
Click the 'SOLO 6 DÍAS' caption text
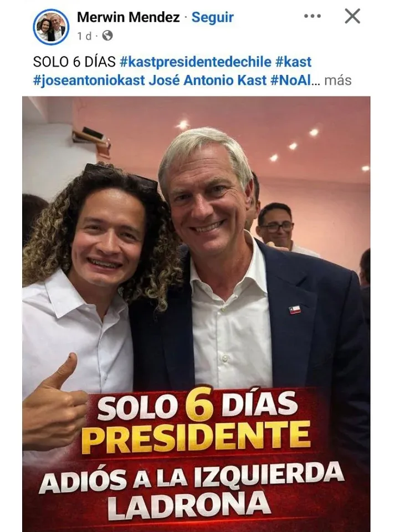click(75, 62)
